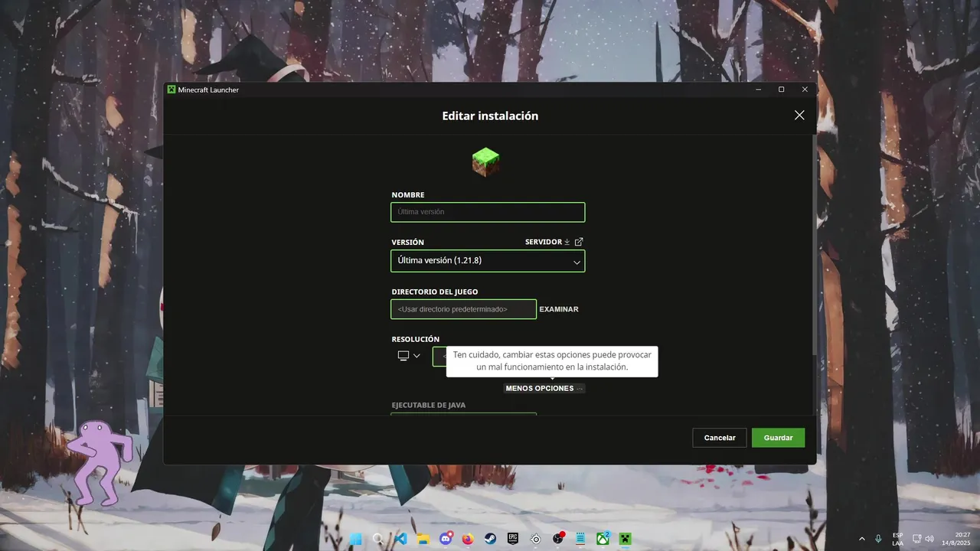Click the grass block installation icon
980x551 pixels.
[x=486, y=162]
